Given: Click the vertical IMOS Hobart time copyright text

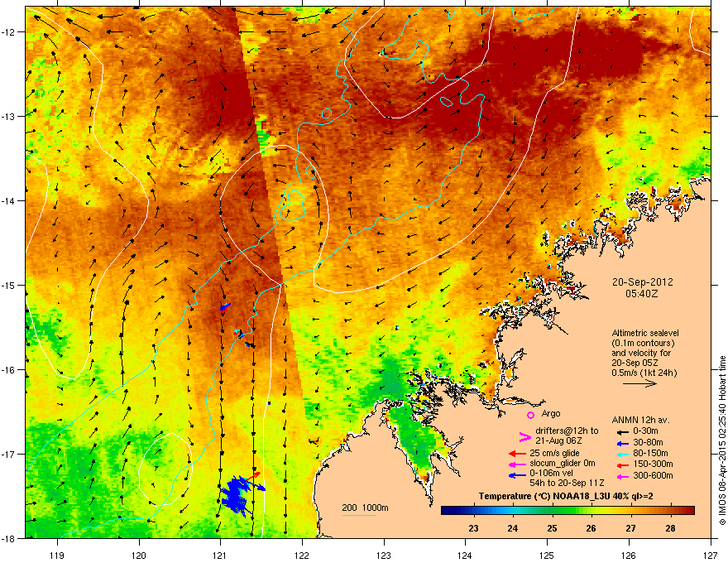Looking at the screenshot, I should click(722, 440).
